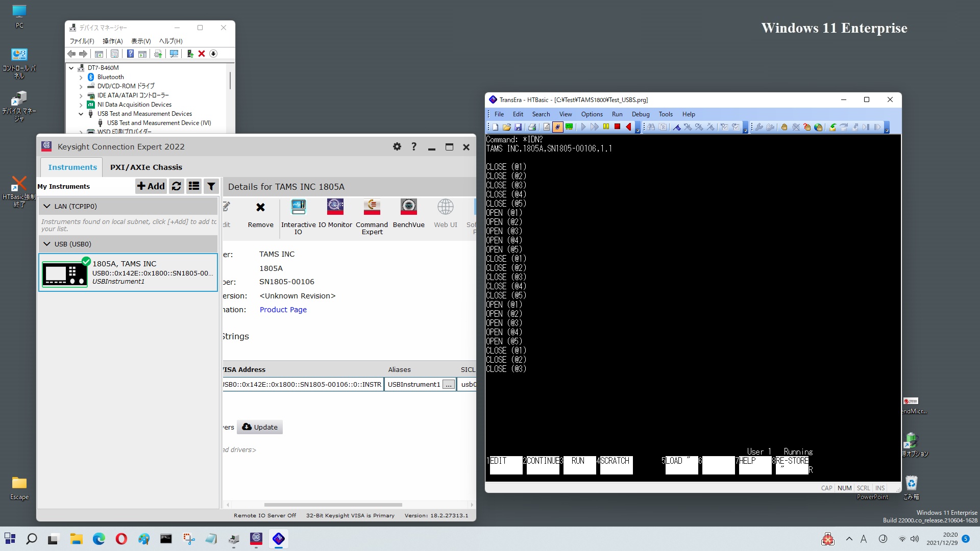This screenshot has height=551, width=980.
Task: Click alias edit ellipsis button
Action: coord(448,385)
